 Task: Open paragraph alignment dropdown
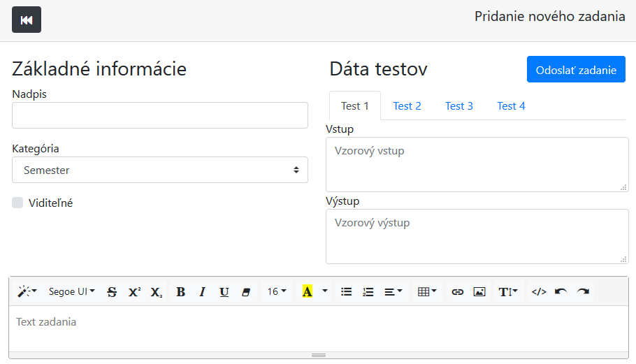click(393, 291)
